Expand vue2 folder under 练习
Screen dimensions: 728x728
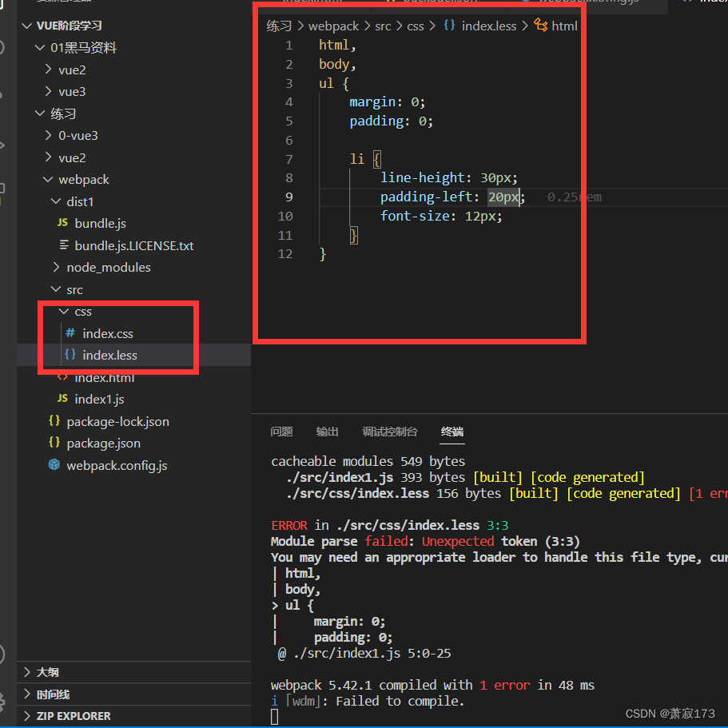point(48,158)
